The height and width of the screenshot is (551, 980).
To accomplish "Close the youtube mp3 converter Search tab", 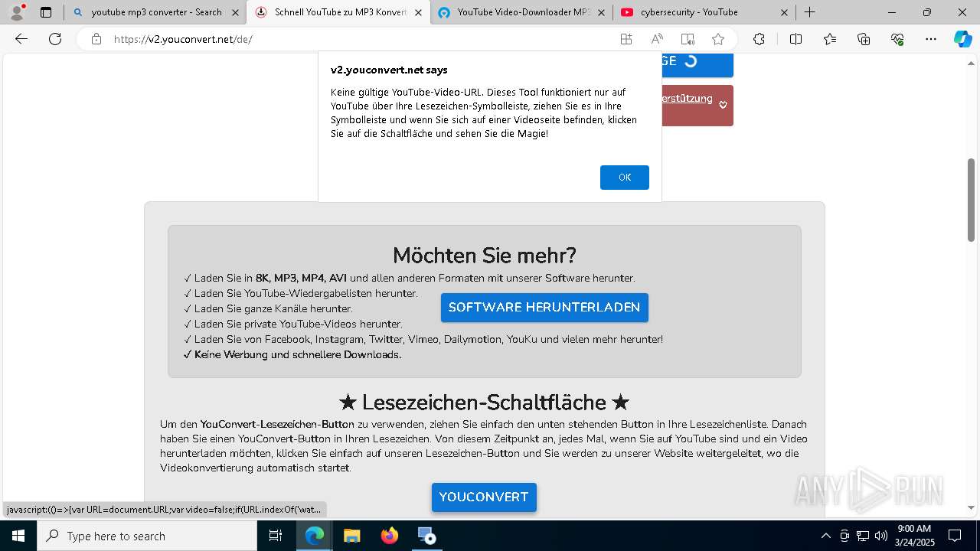I will coord(235,12).
